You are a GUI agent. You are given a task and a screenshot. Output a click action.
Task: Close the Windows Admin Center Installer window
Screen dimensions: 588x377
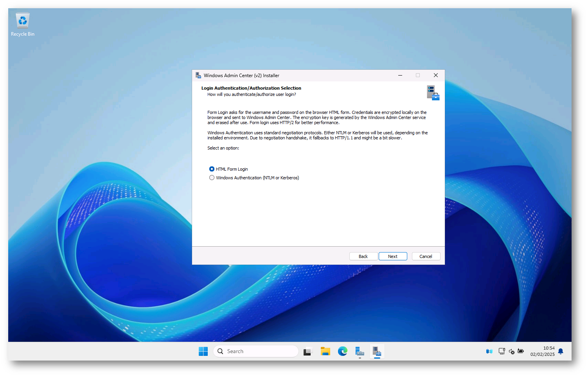click(435, 76)
